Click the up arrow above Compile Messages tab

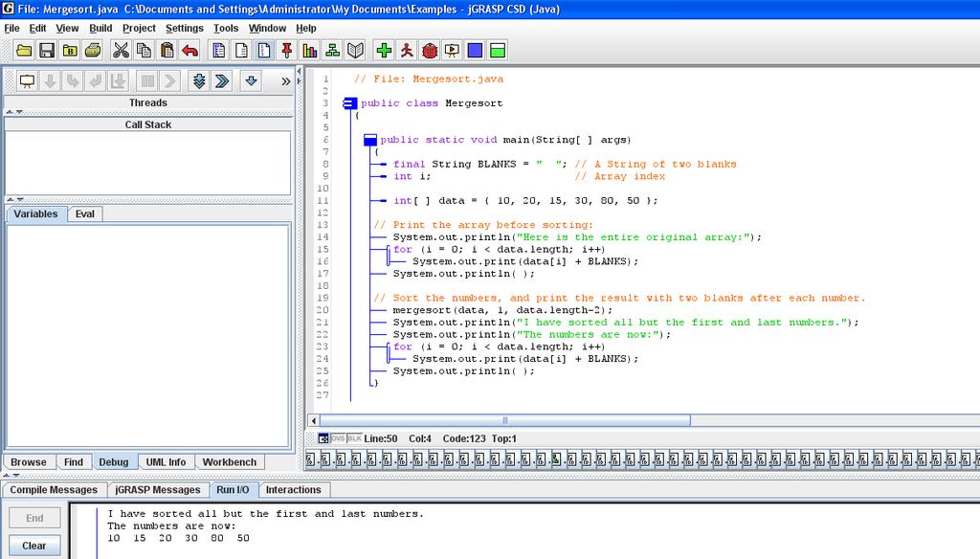pyautogui.click(x=7, y=476)
